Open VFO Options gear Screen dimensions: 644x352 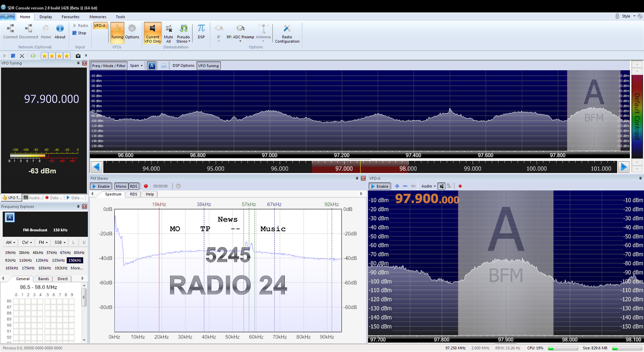pyautogui.click(x=132, y=31)
